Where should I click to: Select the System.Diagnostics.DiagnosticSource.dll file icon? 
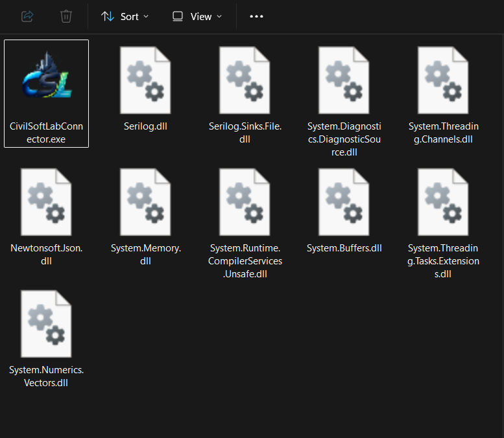[x=344, y=80]
